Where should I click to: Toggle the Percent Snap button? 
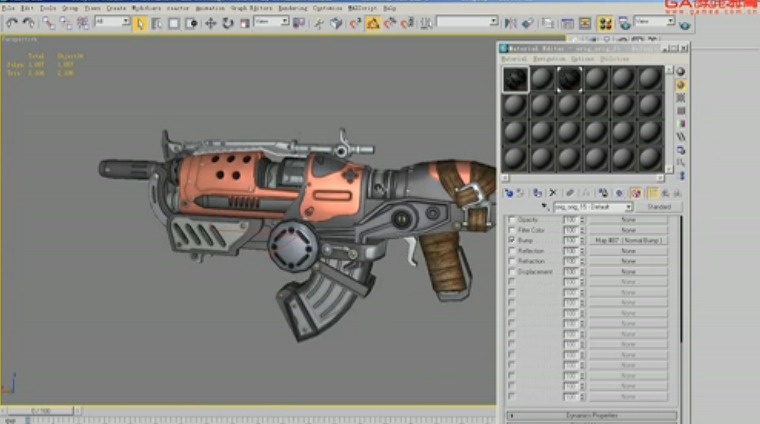click(390, 23)
